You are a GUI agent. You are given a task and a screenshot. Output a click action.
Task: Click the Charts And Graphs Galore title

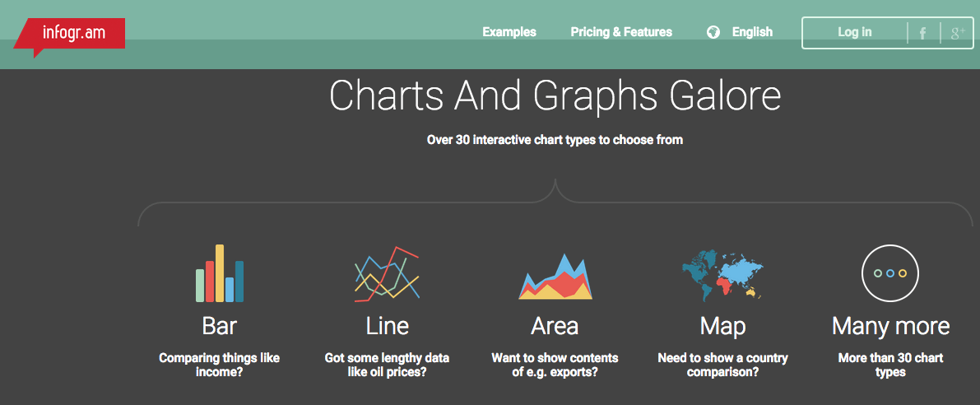(x=555, y=95)
